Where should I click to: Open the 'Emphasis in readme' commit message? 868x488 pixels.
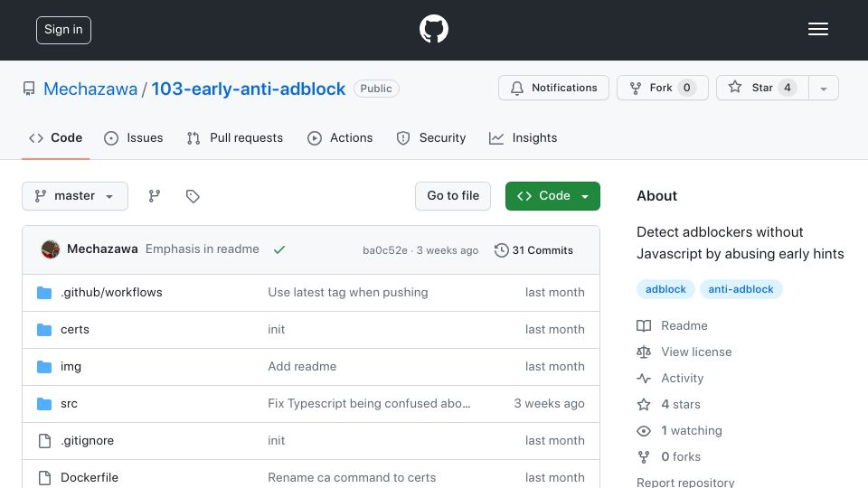(x=202, y=249)
